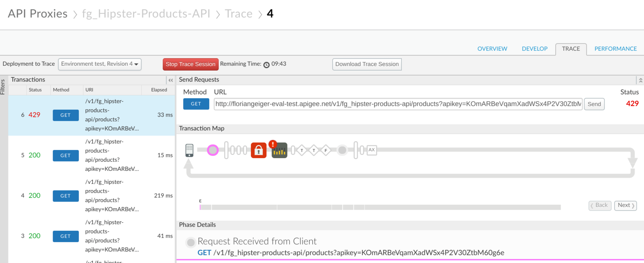644x263 pixels.
Task: Click the GET request line in Phase Details
Action: pos(351,253)
